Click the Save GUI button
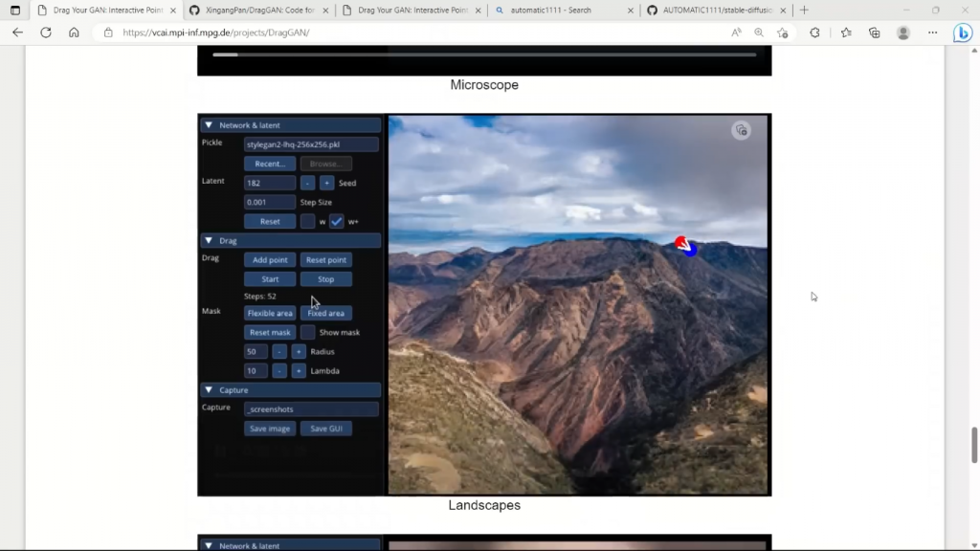This screenshot has height=551, width=980. tap(325, 429)
